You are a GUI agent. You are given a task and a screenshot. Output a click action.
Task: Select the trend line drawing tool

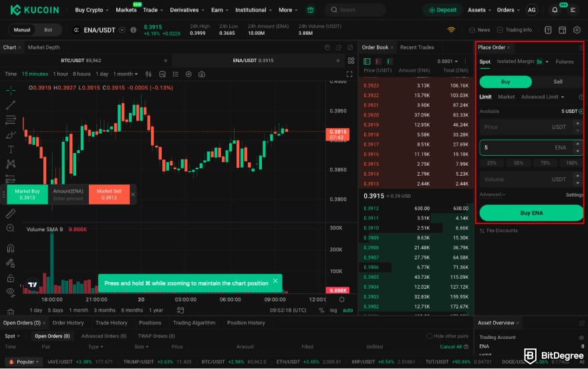11,106
